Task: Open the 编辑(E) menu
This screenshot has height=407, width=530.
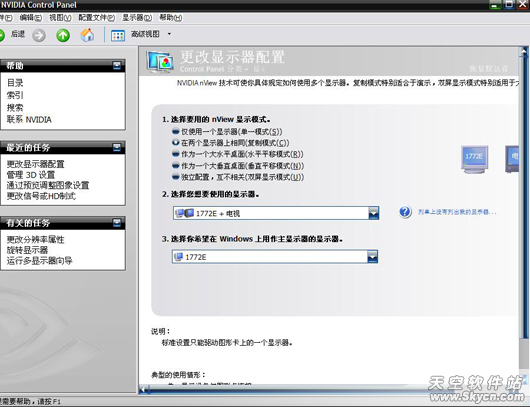Action: [30, 18]
